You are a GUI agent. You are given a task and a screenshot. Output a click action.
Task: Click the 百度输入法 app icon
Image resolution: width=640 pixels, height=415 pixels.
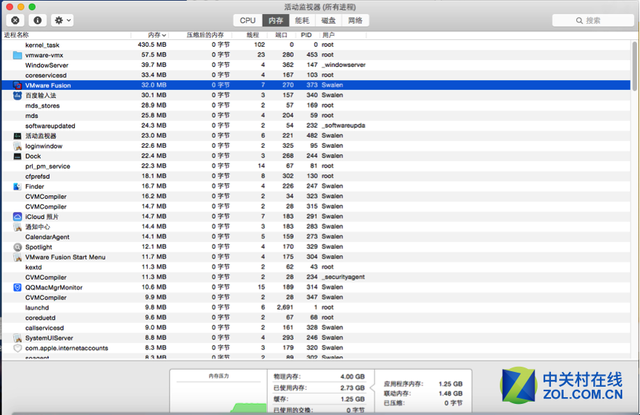[x=17, y=95]
